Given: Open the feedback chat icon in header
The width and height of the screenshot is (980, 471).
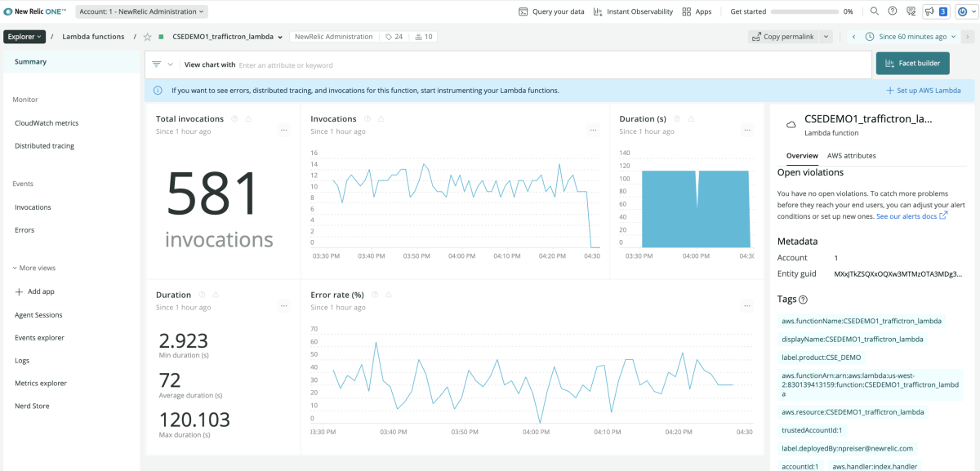Looking at the screenshot, I should coord(910,11).
